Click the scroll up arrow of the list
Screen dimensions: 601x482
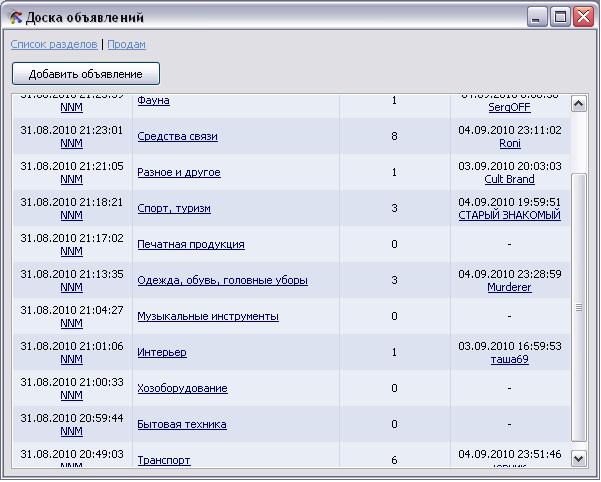(578, 104)
